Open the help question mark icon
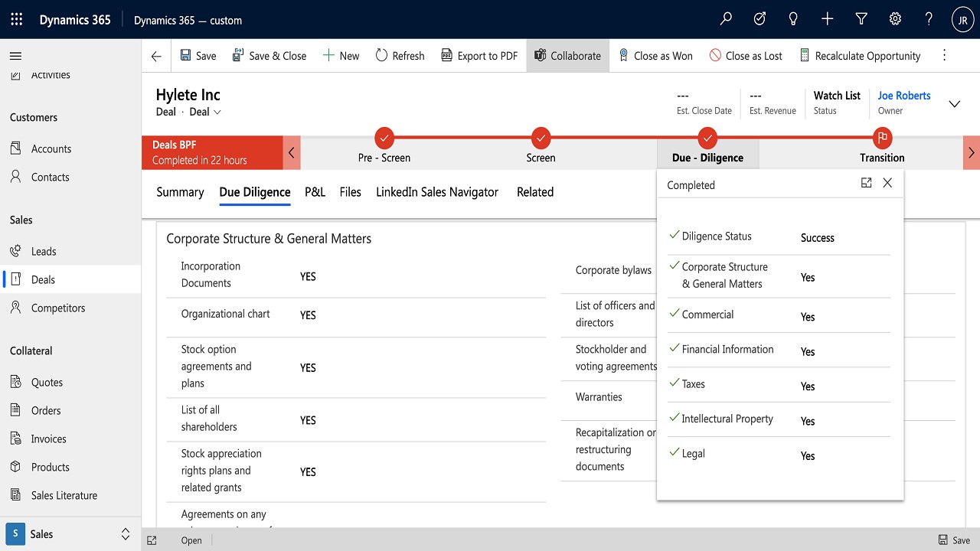The width and height of the screenshot is (980, 551). pos(928,20)
